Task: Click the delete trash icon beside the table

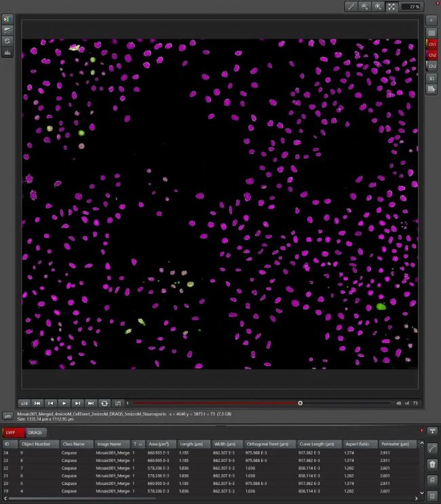Action: coord(432,464)
